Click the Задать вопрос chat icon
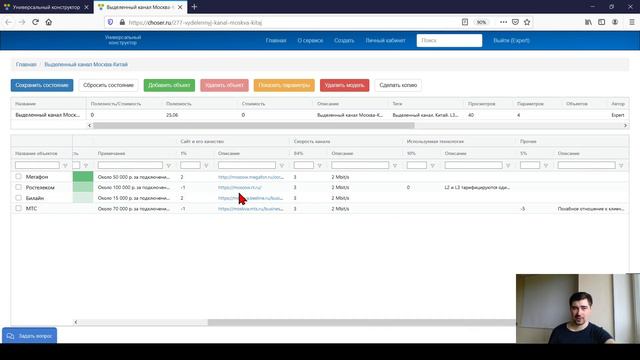 (11, 336)
